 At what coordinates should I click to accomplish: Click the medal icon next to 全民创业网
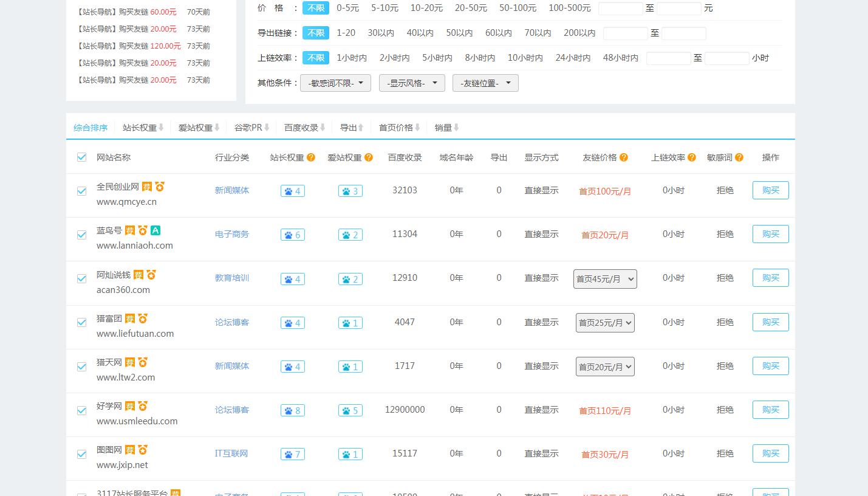[x=159, y=187]
